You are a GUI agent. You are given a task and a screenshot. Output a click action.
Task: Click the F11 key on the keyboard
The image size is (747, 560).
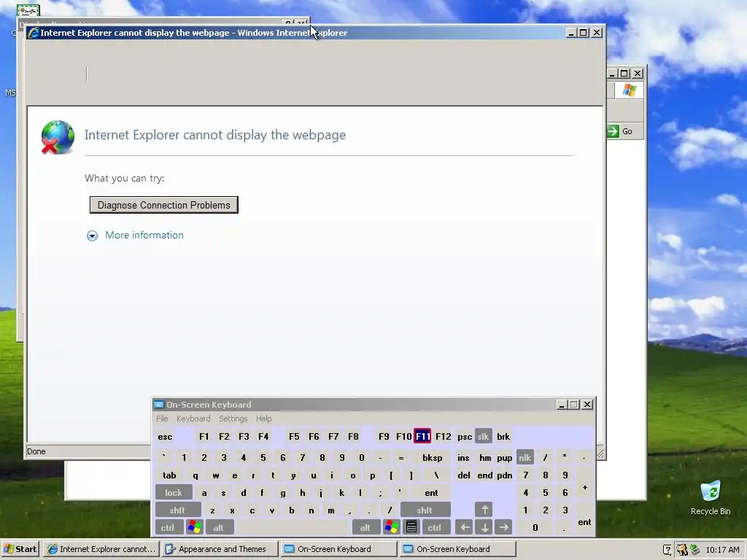point(422,436)
